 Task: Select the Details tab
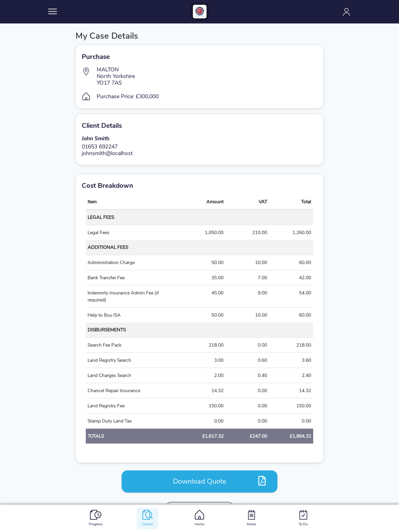[148, 518]
